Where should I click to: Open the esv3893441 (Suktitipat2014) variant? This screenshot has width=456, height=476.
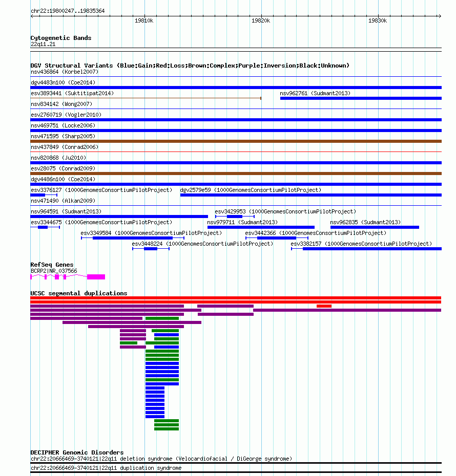(x=72, y=93)
